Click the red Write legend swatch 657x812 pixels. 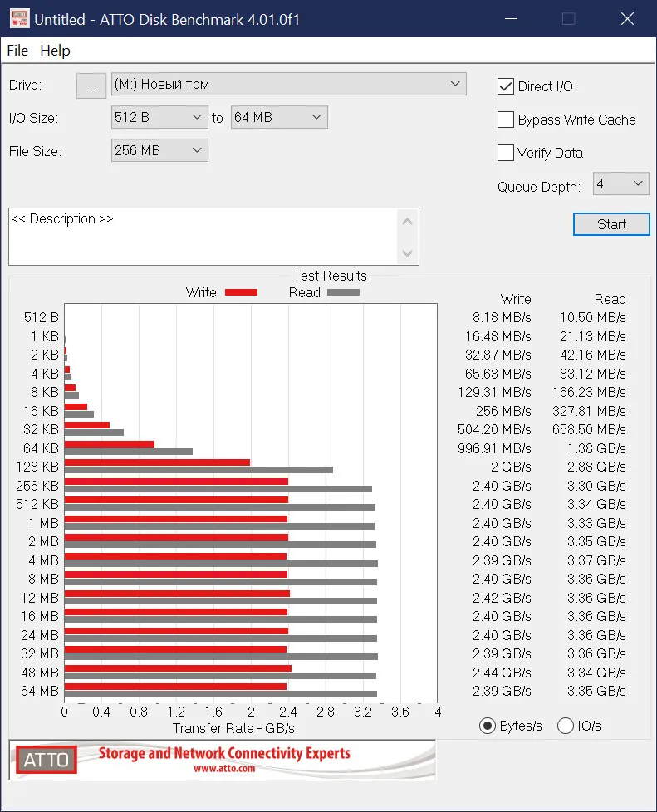[241, 292]
